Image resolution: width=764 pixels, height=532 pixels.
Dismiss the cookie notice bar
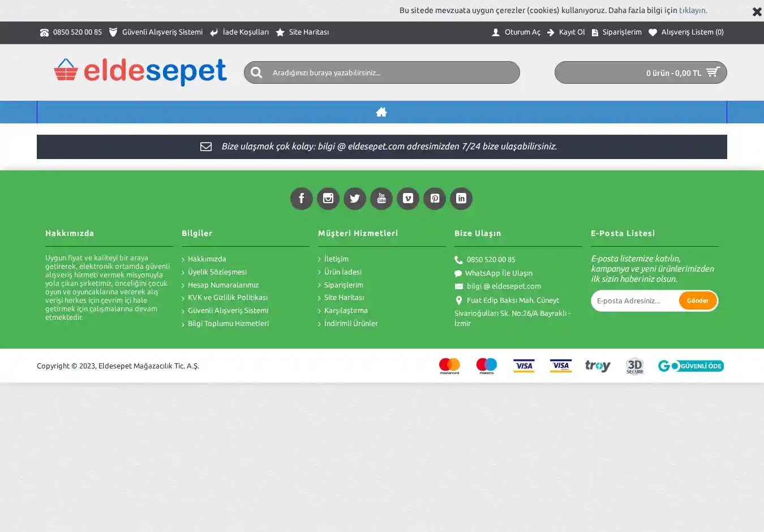(x=756, y=11)
